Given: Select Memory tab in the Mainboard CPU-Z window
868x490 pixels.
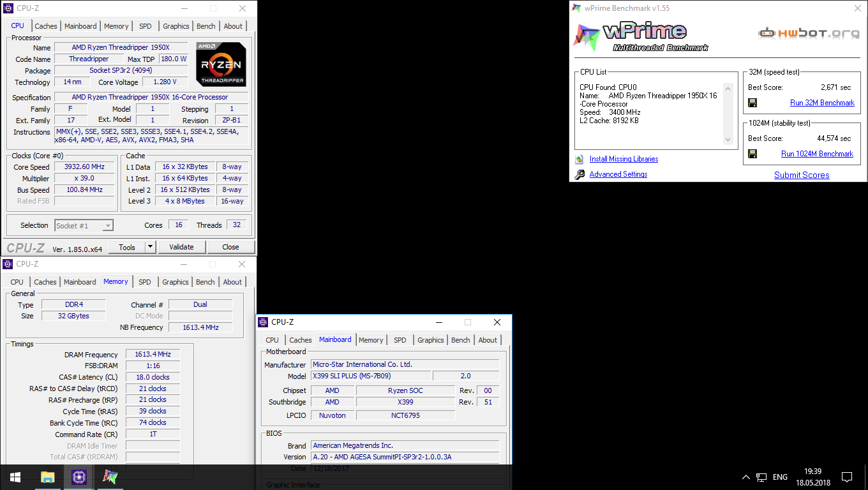Looking at the screenshot, I should [371, 340].
